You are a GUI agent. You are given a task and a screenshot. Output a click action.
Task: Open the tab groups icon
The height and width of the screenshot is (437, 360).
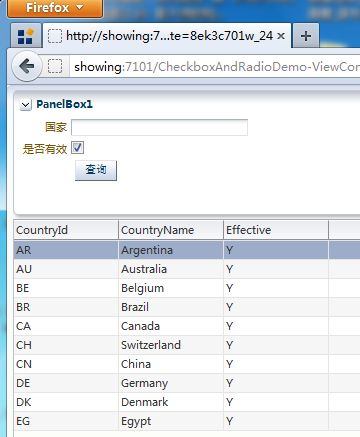click(x=26, y=36)
